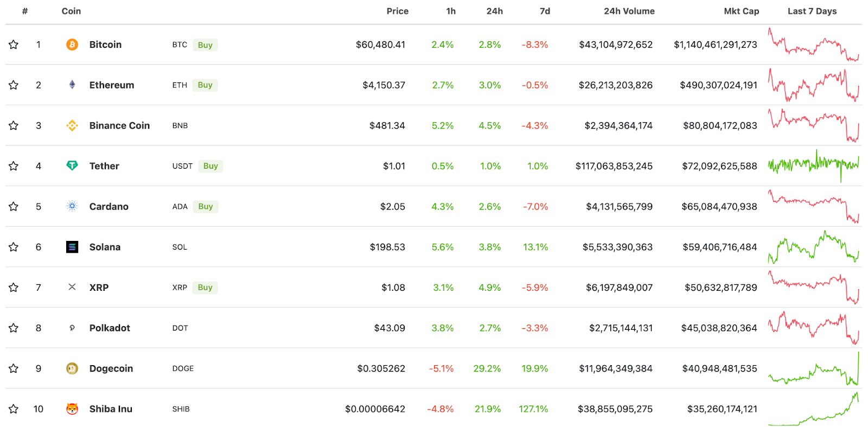
Task: Open the Cardano coin page
Action: (x=109, y=206)
